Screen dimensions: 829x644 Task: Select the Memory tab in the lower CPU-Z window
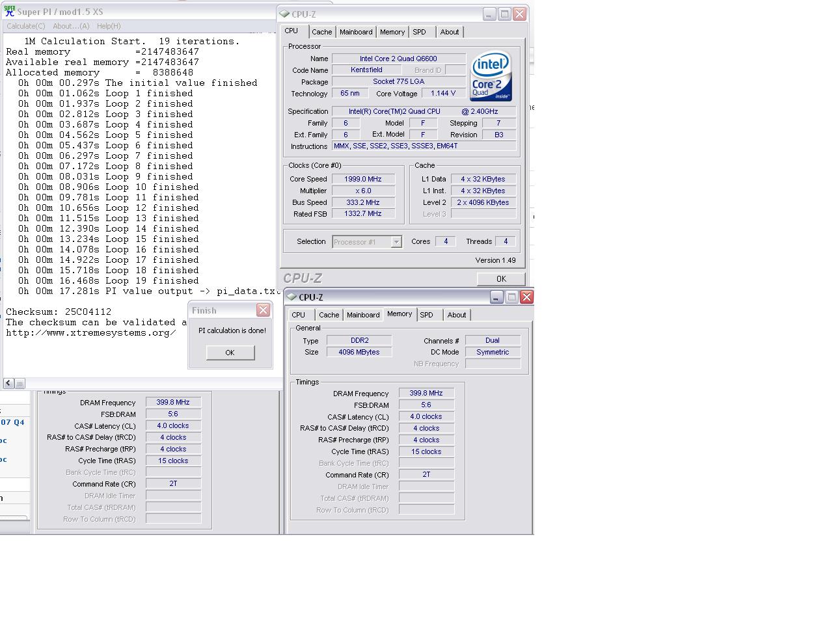pyautogui.click(x=400, y=314)
